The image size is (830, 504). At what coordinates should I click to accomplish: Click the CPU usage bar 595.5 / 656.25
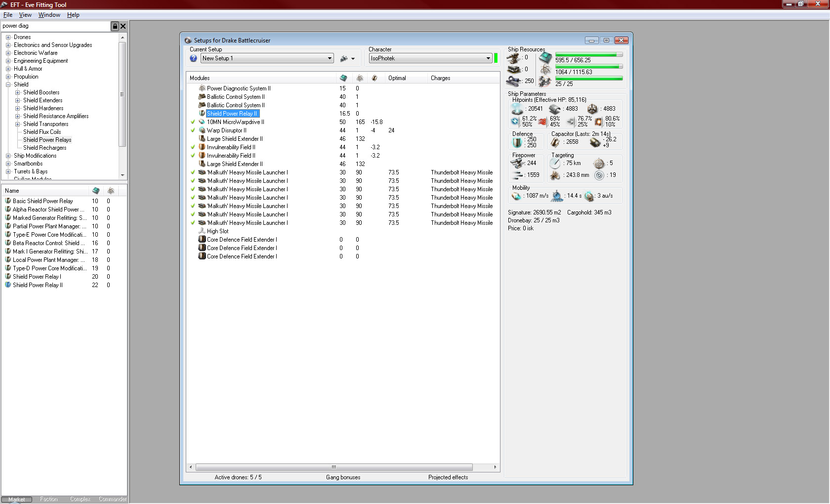pyautogui.click(x=589, y=55)
